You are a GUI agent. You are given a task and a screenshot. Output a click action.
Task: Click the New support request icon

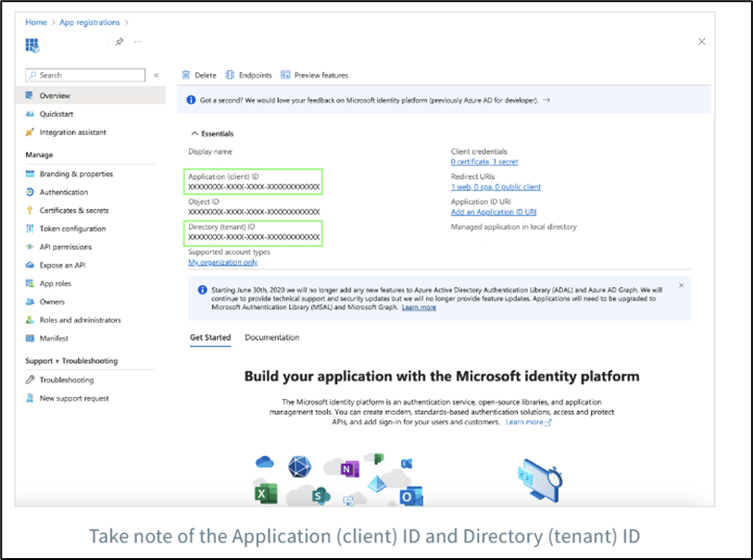pyautogui.click(x=30, y=398)
